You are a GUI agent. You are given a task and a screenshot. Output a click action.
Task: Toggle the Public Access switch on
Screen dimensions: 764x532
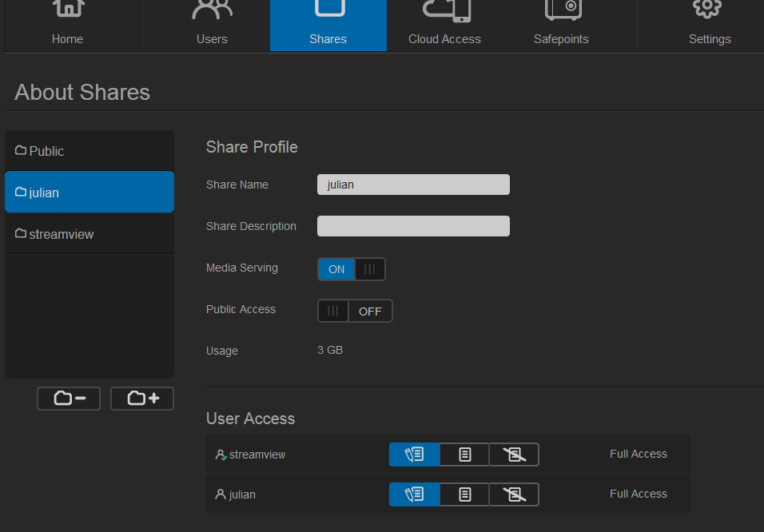355,311
